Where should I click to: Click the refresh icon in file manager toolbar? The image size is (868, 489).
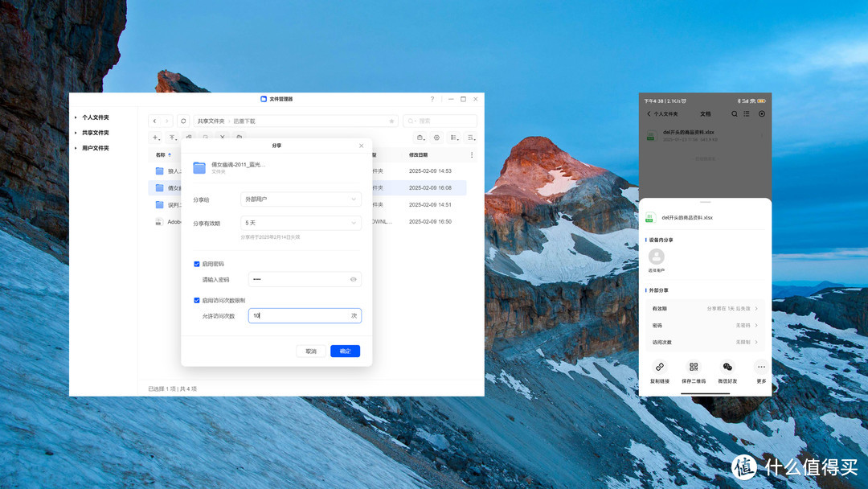(183, 121)
